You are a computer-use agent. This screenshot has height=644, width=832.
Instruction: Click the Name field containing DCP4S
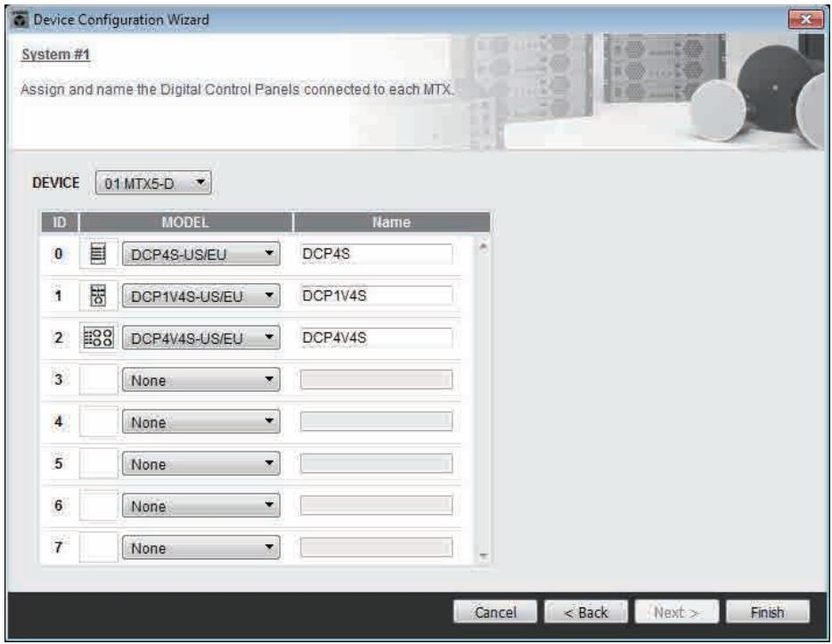(376, 254)
